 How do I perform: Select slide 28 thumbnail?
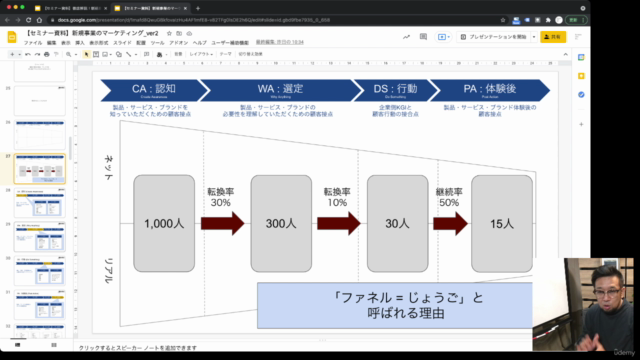coord(40,202)
